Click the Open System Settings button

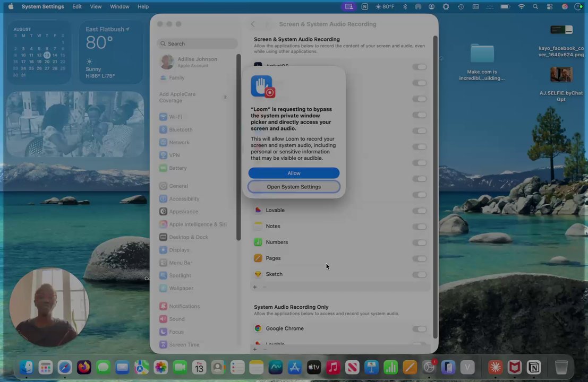click(x=294, y=187)
